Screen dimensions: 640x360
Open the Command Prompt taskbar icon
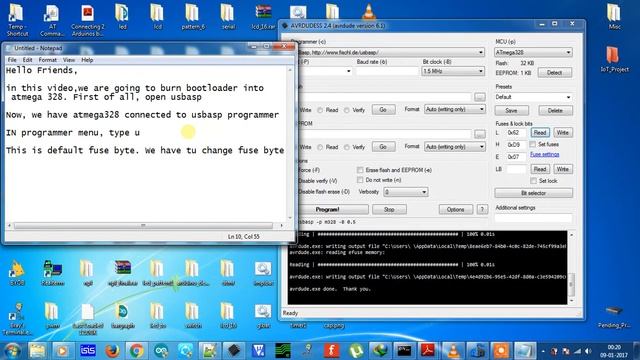coord(404,351)
